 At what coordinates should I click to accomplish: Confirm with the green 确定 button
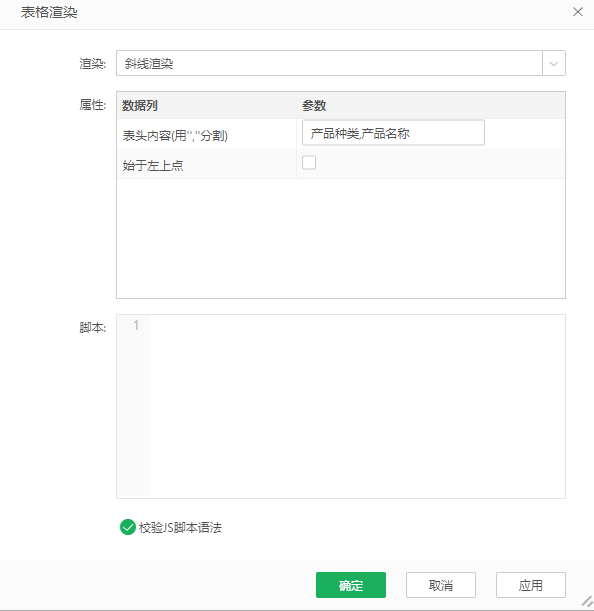pos(351,585)
